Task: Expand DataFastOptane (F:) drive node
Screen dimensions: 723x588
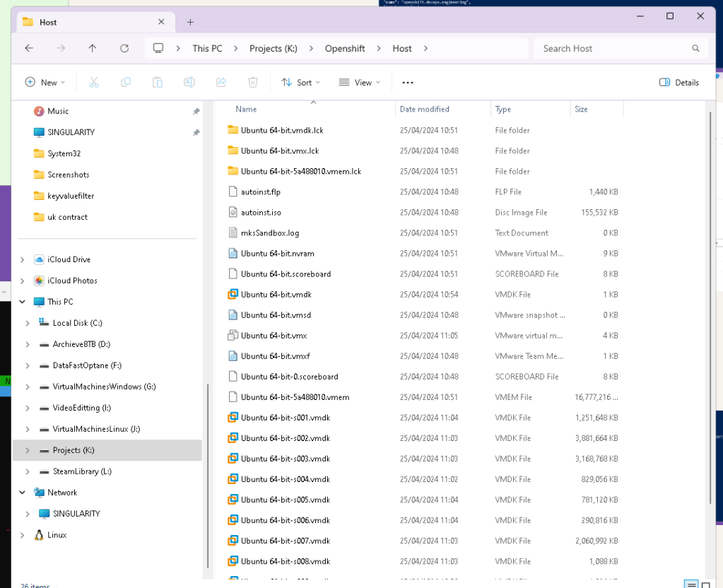Action: pos(28,365)
